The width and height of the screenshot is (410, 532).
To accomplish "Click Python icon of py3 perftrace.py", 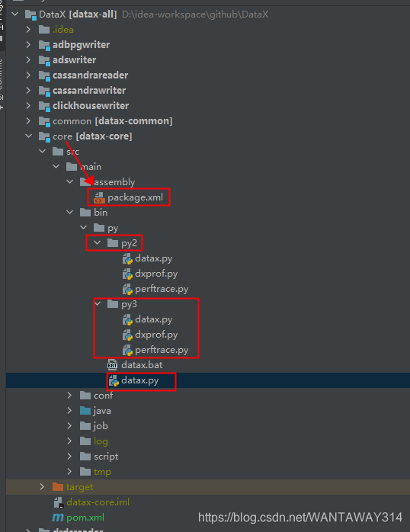I will pos(127,351).
